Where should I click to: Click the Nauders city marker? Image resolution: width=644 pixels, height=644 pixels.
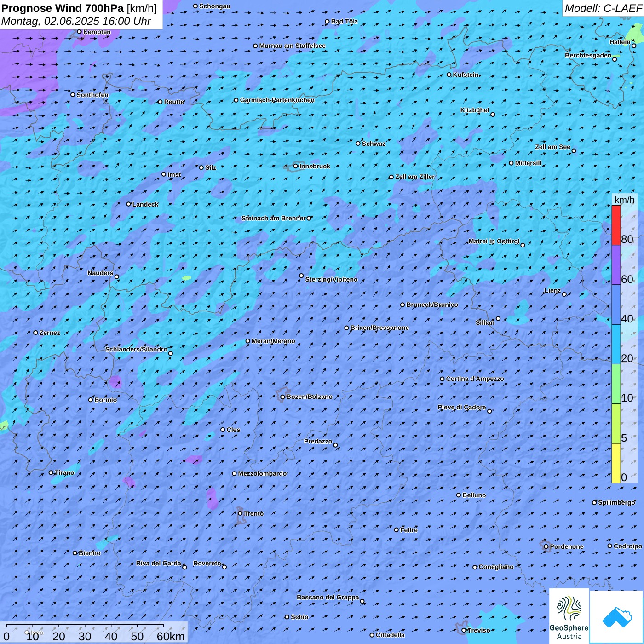[117, 277]
